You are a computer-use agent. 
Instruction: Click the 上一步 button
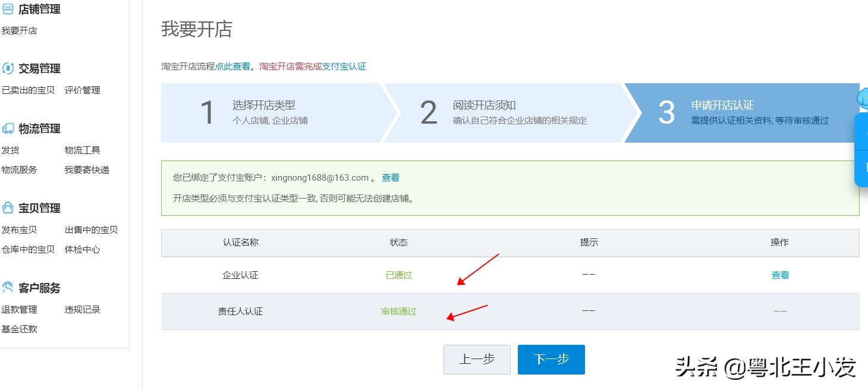477,359
